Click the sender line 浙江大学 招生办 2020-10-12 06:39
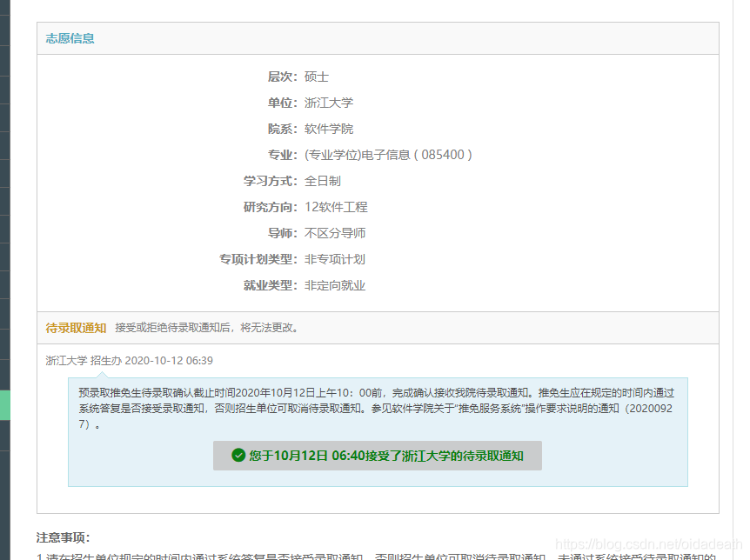750x560 pixels. pyautogui.click(x=129, y=361)
